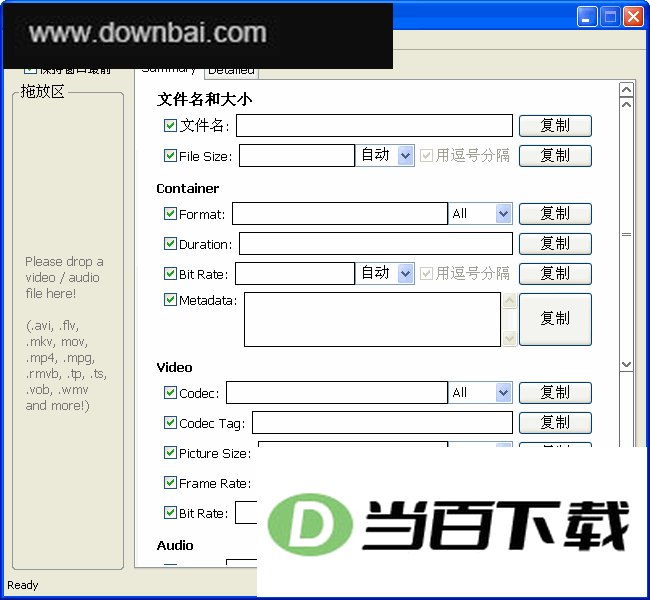This screenshot has height=600, width=650.
Task: Click the Video Codec text field
Action: coord(337,392)
